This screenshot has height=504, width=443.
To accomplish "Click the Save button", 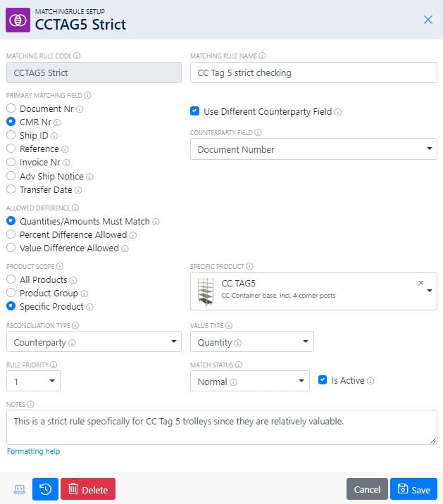I will [x=413, y=489].
